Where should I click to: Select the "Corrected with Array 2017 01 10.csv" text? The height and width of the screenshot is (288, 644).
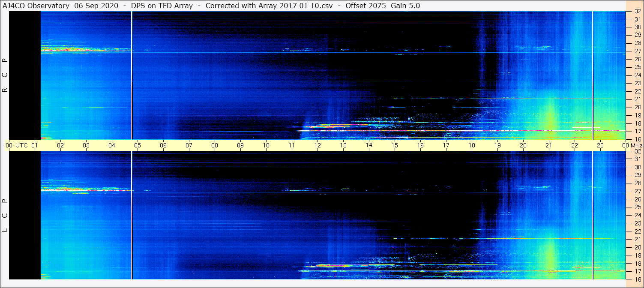pyautogui.click(x=269, y=6)
